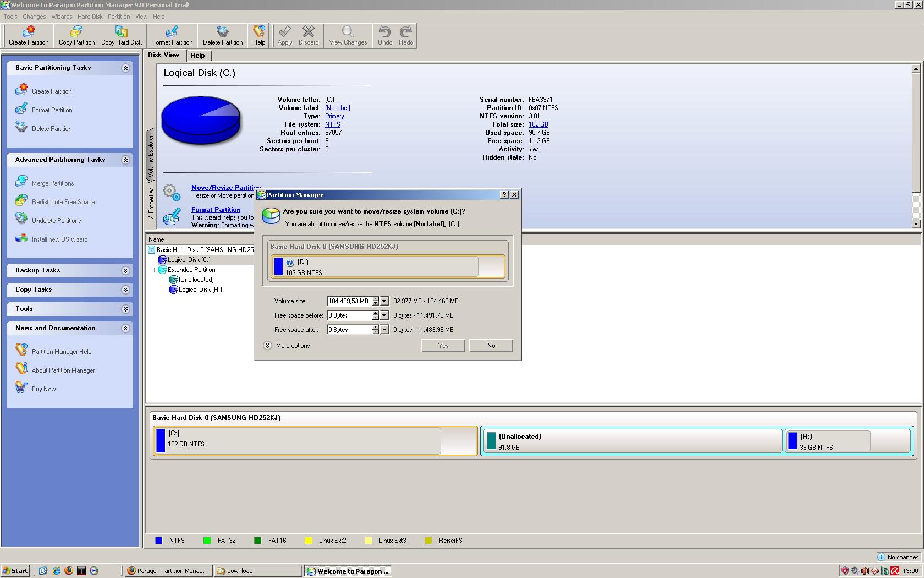The width and height of the screenshot is (924, 578).
Task: Open the Changes menu
Action: click(34, 17)
